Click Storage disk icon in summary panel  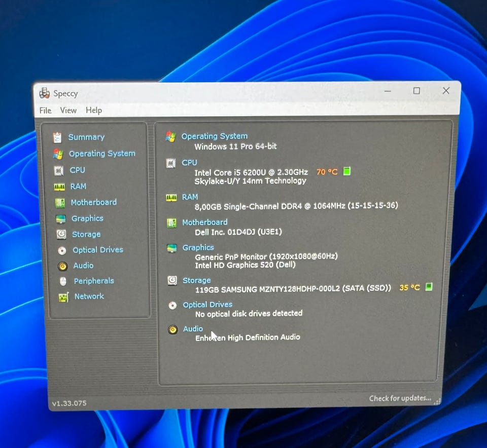tap(172, 280)
